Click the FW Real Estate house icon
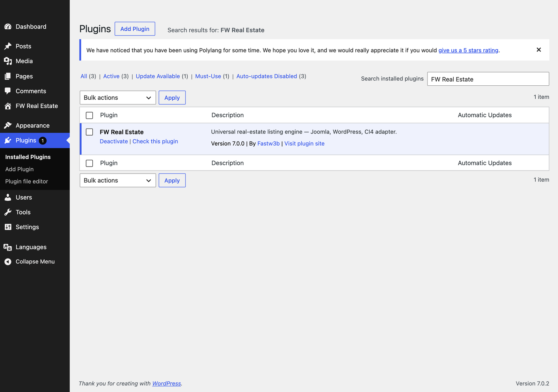This screenshot has width=558, height=392. pos(8,106)
